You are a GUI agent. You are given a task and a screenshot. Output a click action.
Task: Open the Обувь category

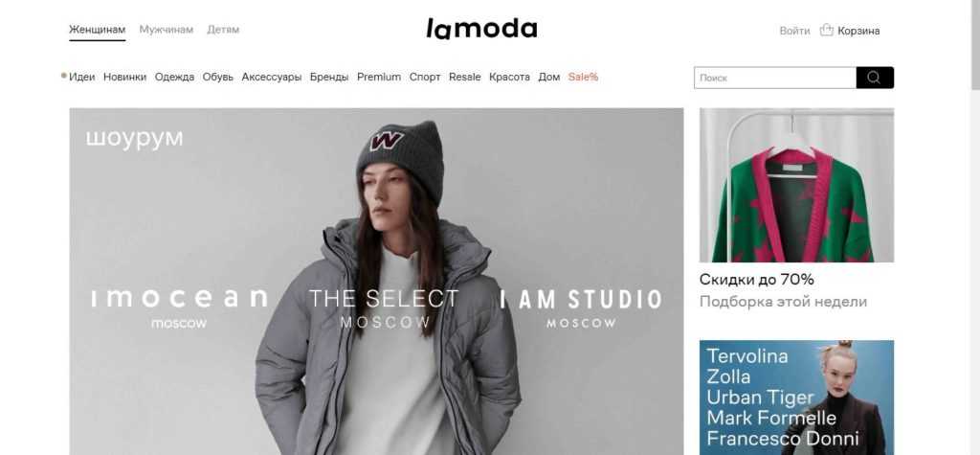click(x=218, y=77)
